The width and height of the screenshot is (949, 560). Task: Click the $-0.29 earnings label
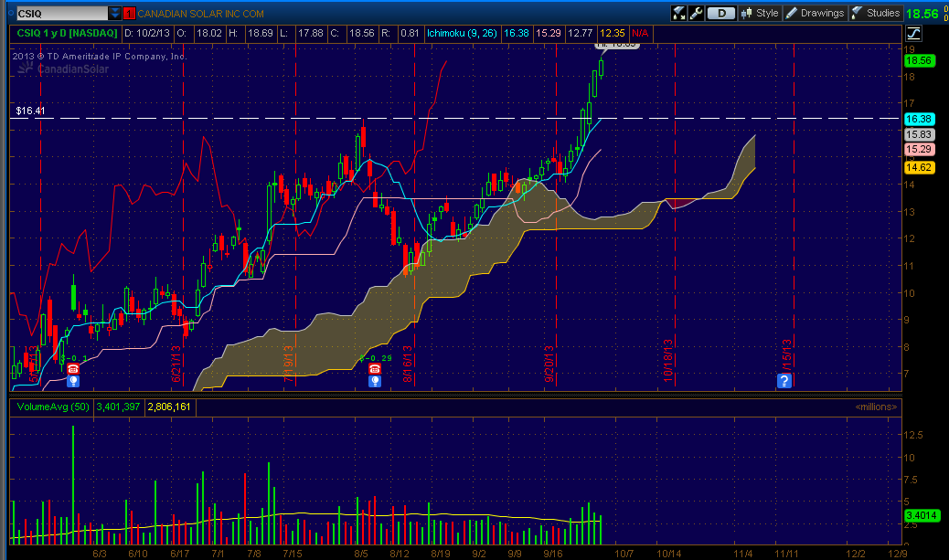coord(376,358)
